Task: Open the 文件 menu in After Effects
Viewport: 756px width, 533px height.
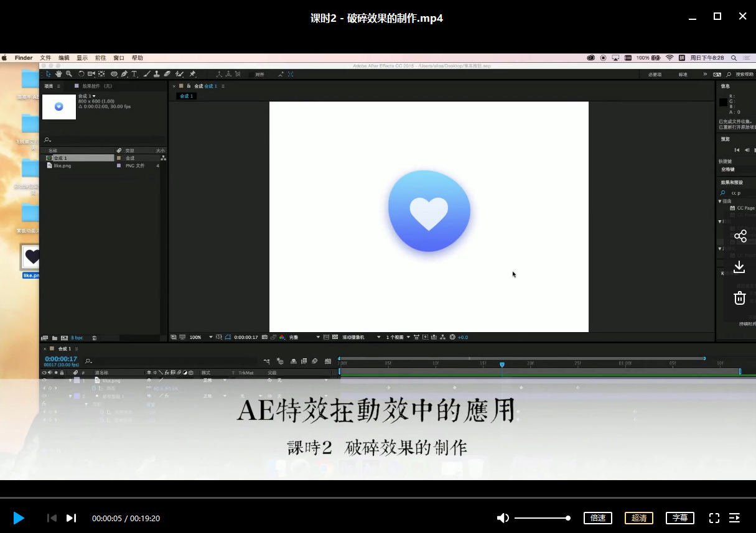Action: [45, 57]
